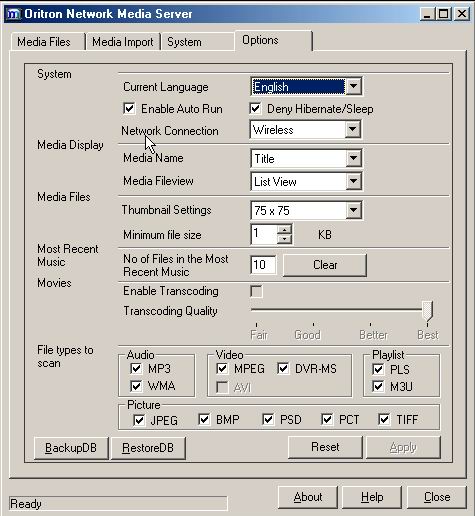475x516 pixels.
Task: Toggle the PSD picture type checkbox
Action: (268, 419)
